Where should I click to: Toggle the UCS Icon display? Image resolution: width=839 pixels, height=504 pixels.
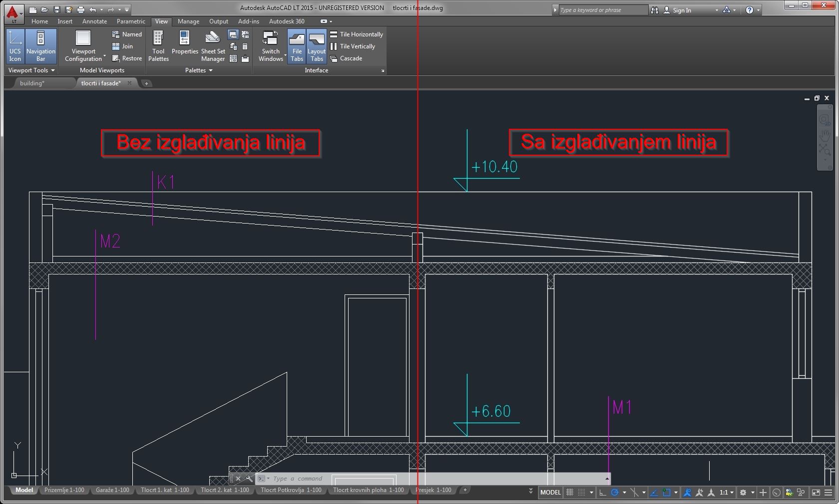pos(15,45)
